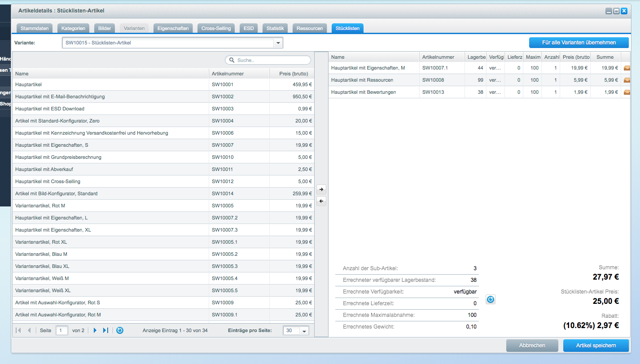Open the Einträge pro Seite dropdown
The width and height of the screenshot is (640, 364).
click(304, 331)
